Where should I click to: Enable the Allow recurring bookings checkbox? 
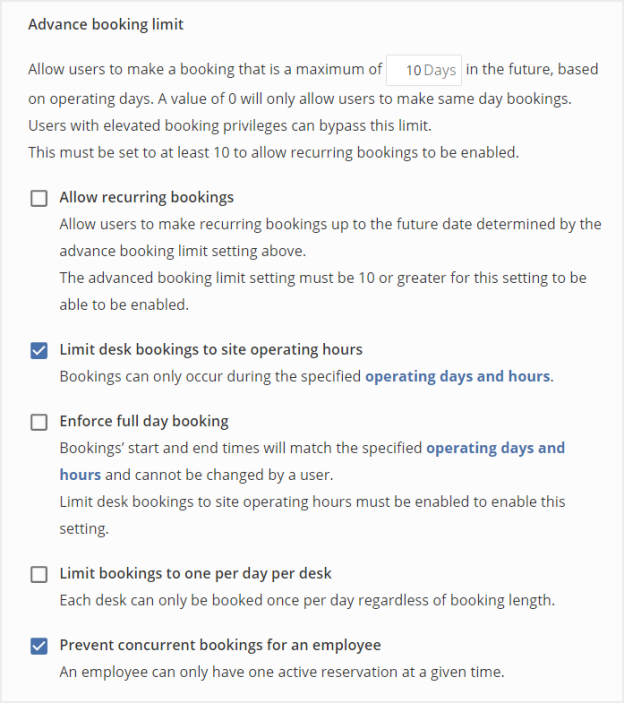point(39,198)
